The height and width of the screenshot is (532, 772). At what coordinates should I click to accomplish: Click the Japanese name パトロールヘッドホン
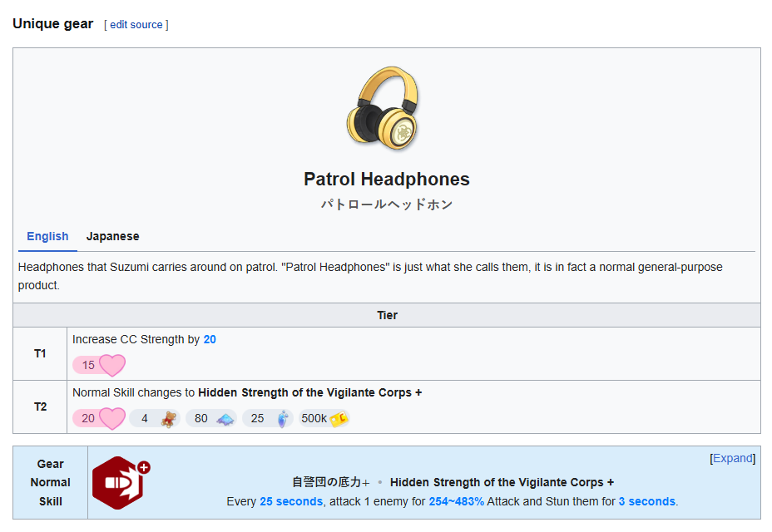(x=387, y=204)
